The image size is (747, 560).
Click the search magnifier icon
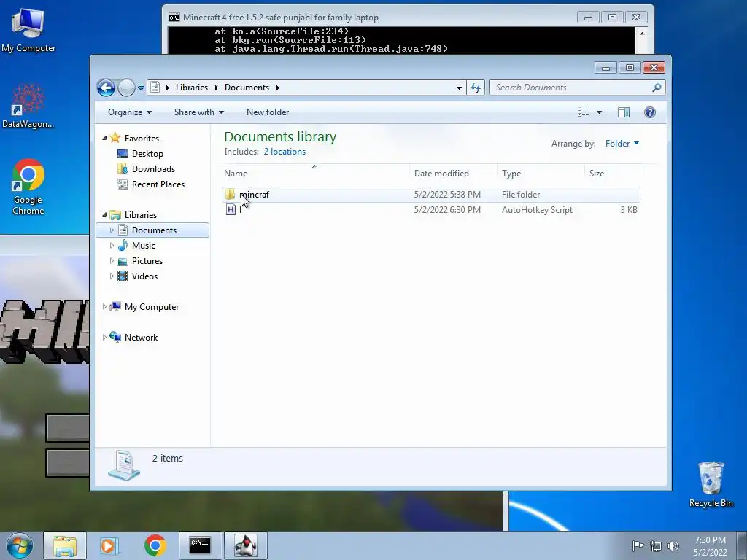click(x=657, y=87)
